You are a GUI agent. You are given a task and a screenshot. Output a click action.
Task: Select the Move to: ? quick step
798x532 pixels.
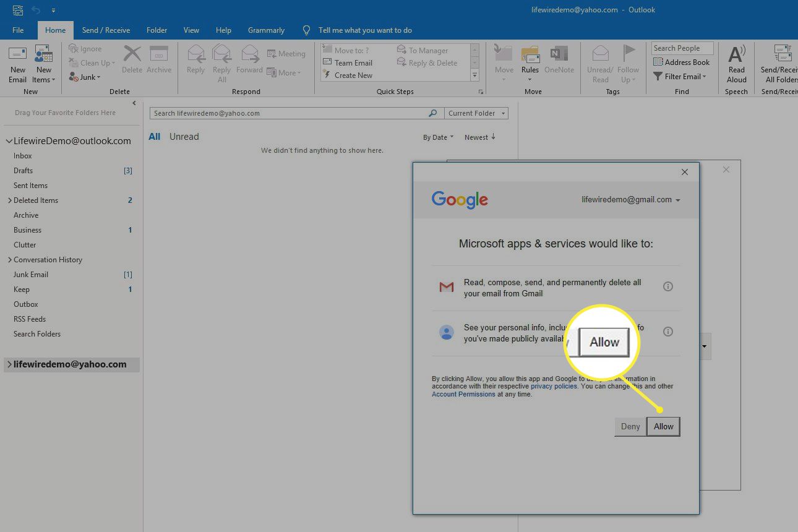click(346, 50)
